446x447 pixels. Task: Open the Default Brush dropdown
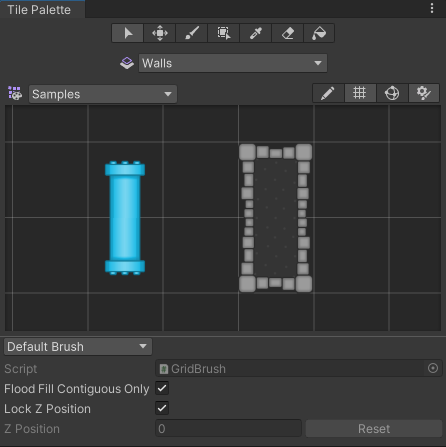(x=78, y=347)
